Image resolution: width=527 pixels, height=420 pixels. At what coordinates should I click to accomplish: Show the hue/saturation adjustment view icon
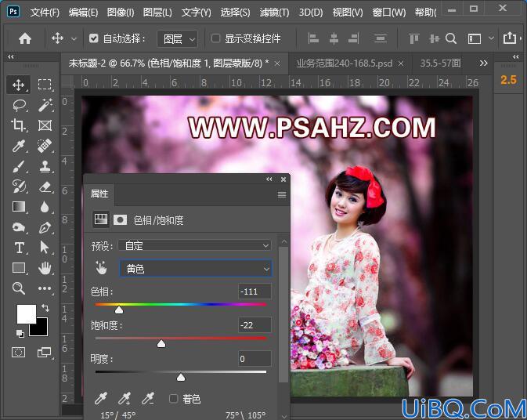[101, 219]
